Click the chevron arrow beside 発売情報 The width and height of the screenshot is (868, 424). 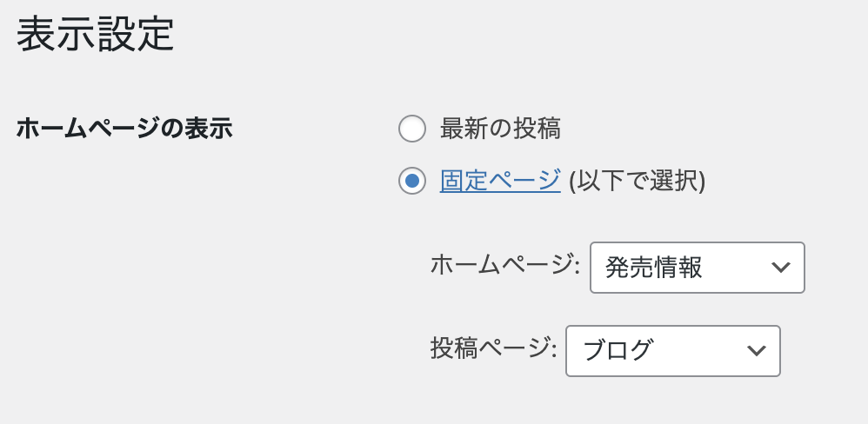click(780, 268)
